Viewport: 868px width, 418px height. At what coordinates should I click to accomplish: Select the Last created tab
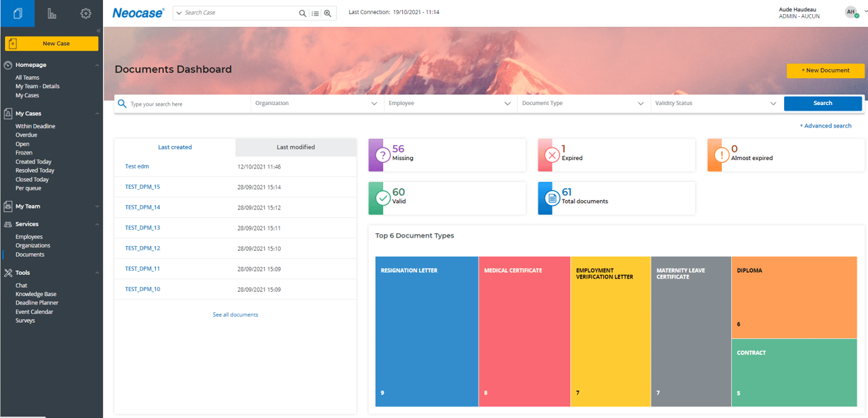point(175,147)
